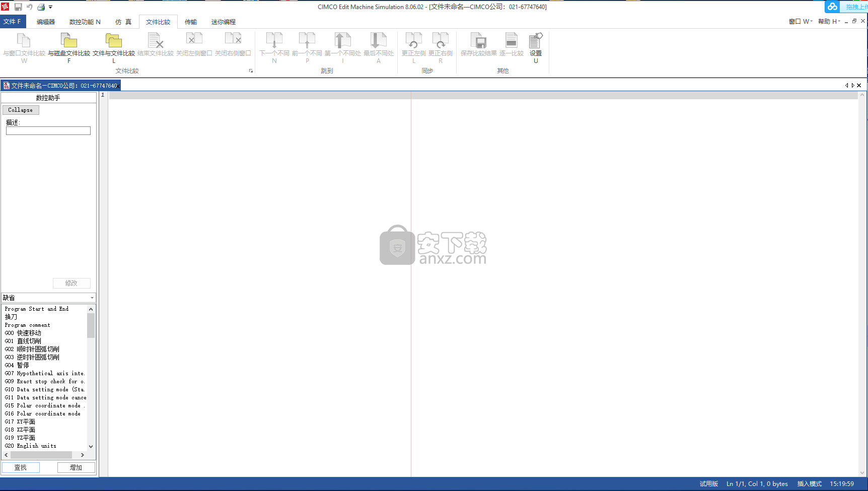Click list scroll down arrow

point(91,446)
